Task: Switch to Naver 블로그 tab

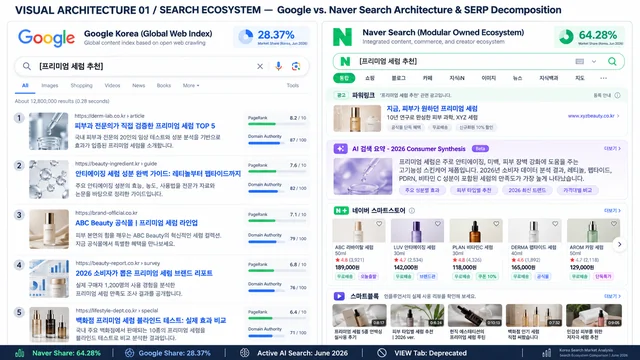Action: click(x=399, y=78)
